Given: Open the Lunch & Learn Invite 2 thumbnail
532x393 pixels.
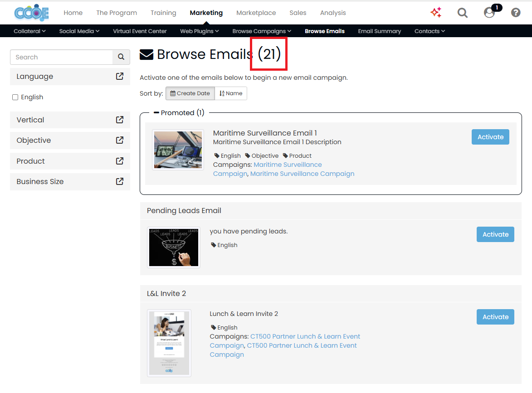Looking at the screenshot, I should pos(169,343).
